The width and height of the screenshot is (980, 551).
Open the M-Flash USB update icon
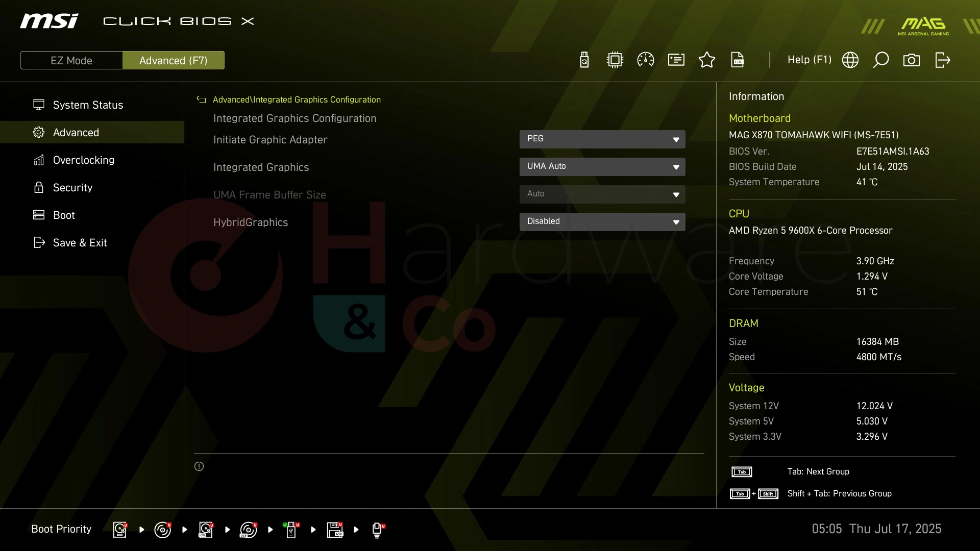584,60
